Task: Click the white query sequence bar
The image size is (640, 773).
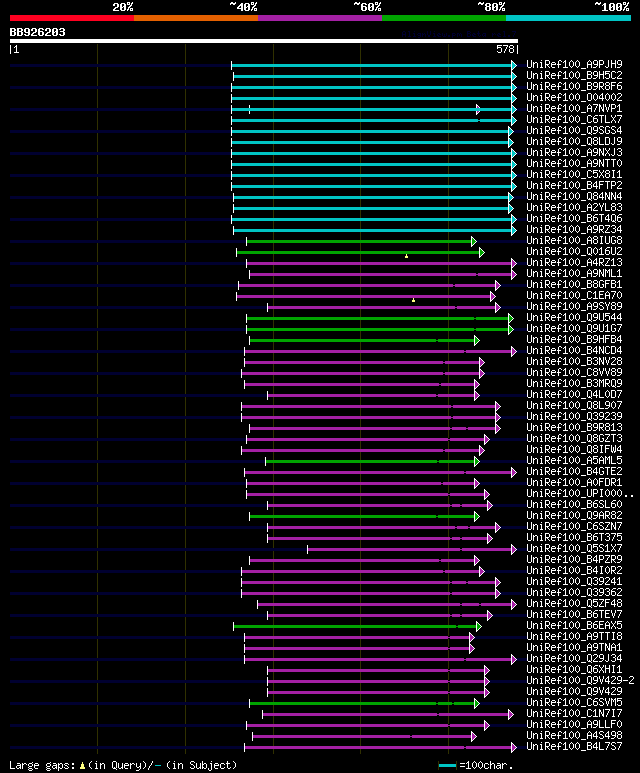Action: coord(264,41)
